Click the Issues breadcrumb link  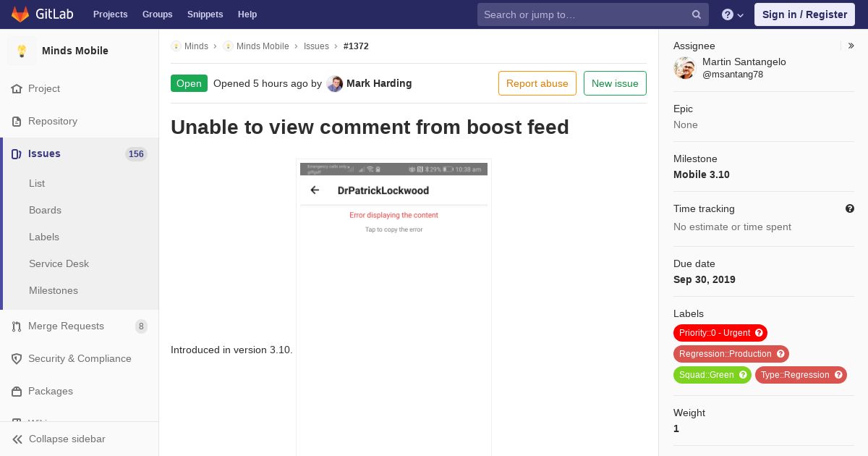tap(316, 46)
